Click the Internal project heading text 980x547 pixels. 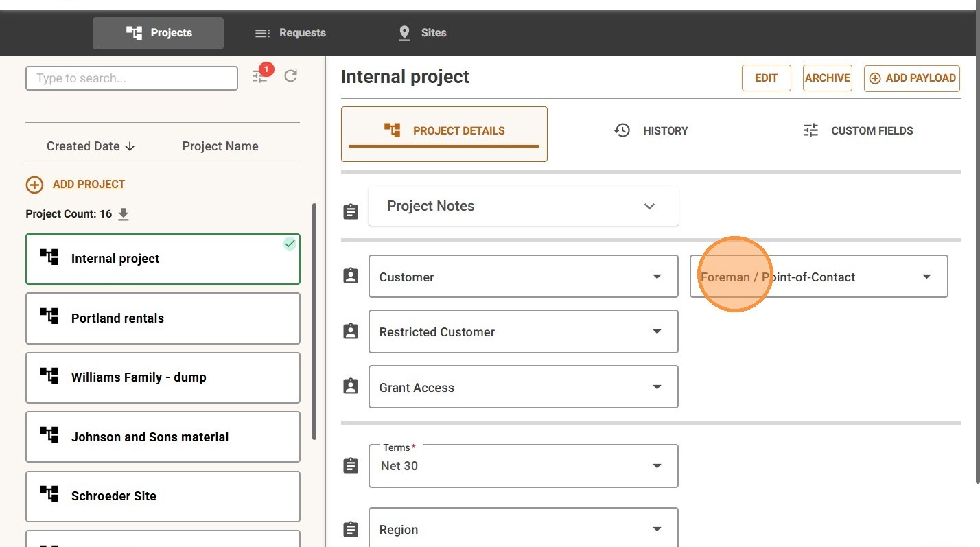coord(405,77)
